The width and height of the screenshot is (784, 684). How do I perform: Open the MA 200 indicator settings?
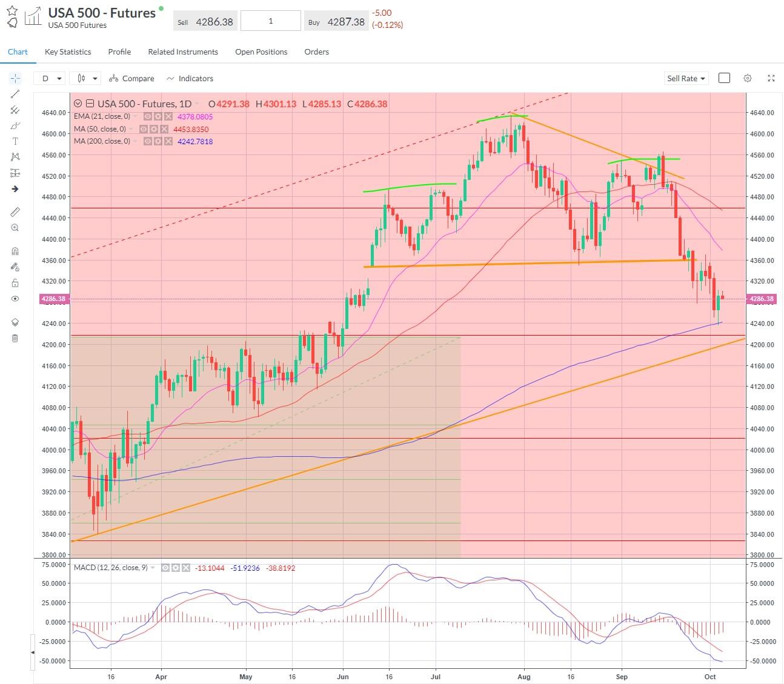pyautogui.click(x=158, y=141)
